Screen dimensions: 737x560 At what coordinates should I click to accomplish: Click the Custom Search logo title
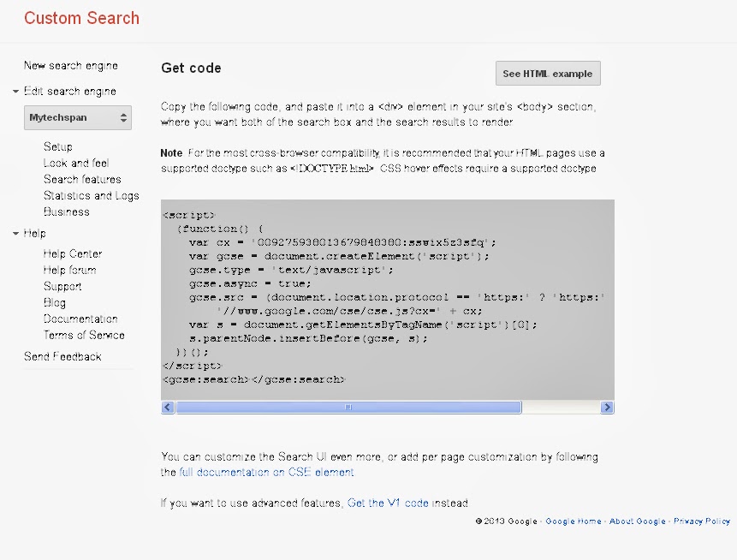point(82,18)
